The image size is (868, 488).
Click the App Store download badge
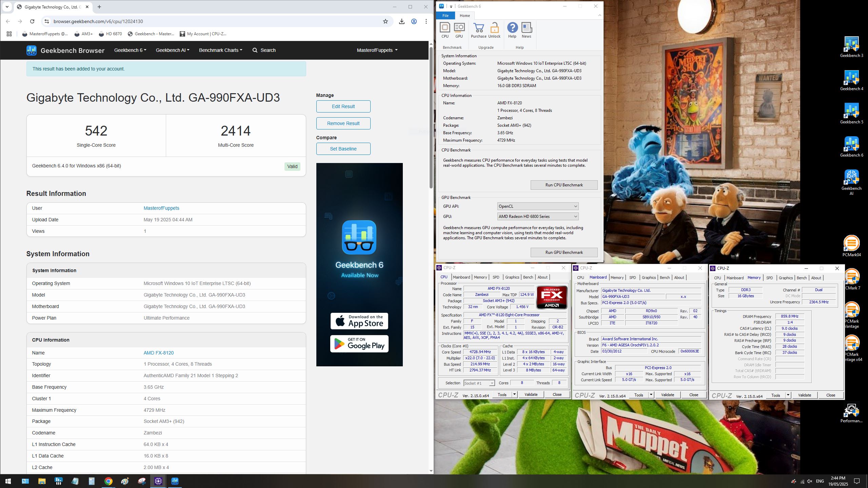tap(359, 321)
